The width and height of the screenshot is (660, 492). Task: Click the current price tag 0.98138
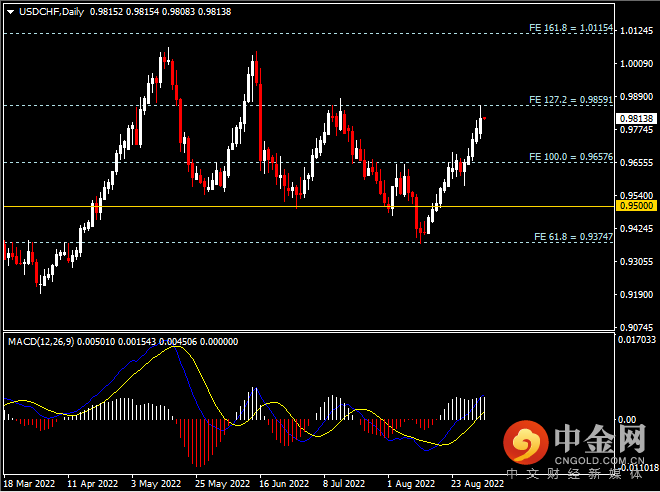(636, 119)
